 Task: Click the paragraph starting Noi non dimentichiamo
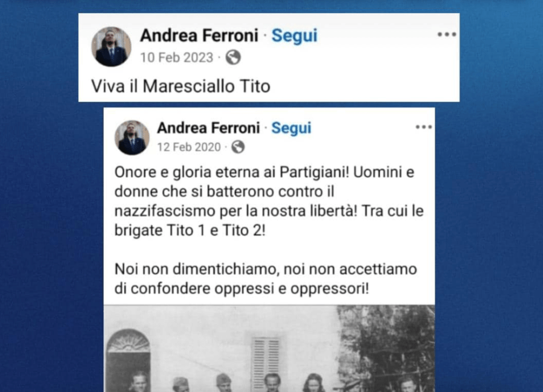(x=266, y=278)
